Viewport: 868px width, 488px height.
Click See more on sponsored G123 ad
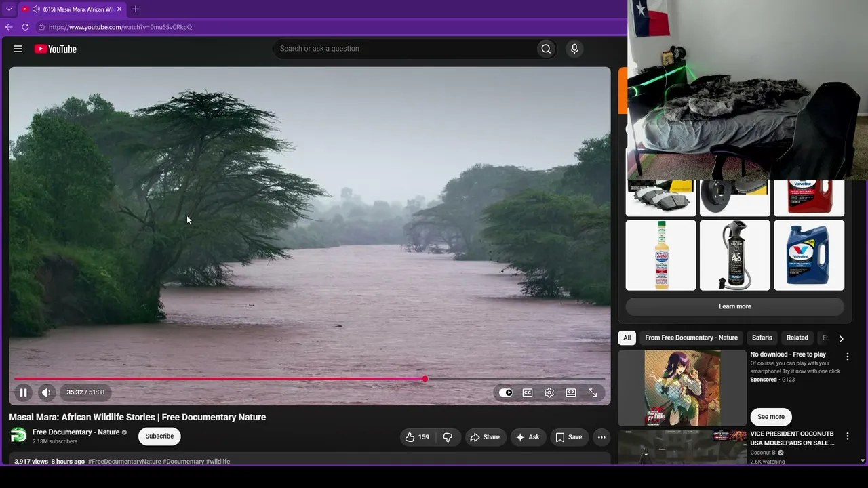point(771,417)
